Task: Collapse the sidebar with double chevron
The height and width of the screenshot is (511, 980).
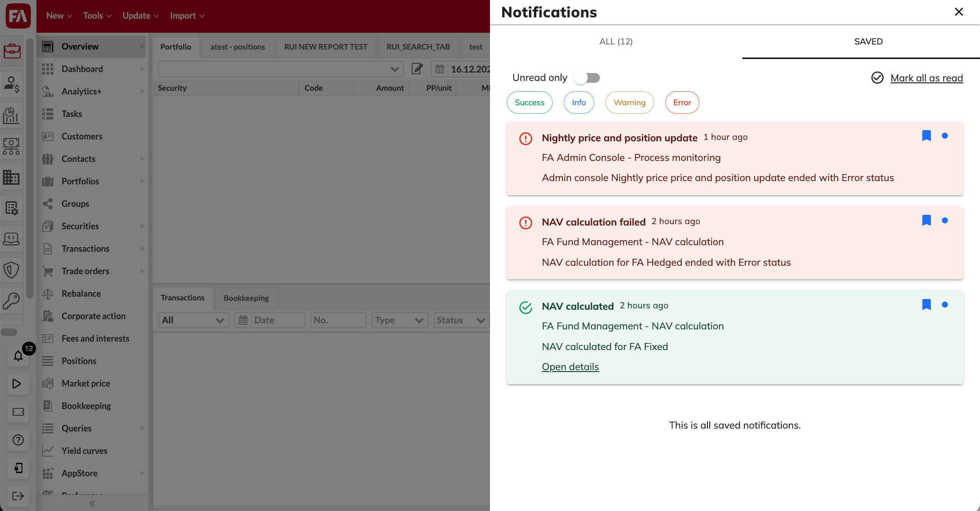Action: (x=92, y=504)
